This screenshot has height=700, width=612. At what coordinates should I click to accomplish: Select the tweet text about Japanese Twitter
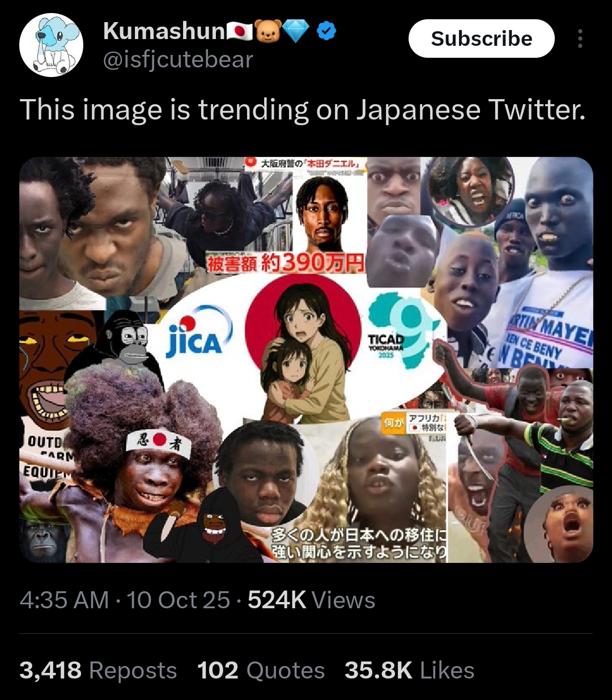click(302, 110)
